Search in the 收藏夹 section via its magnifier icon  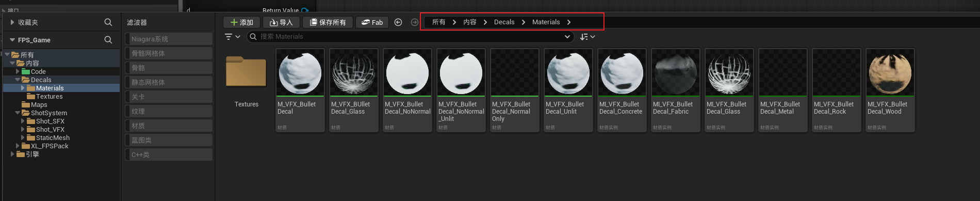tap(108, 22)
